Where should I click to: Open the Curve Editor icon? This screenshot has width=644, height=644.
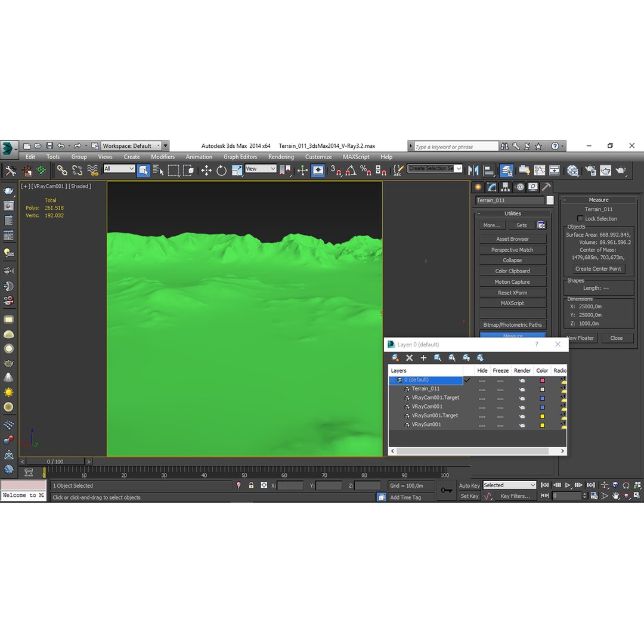click(539, 170)
